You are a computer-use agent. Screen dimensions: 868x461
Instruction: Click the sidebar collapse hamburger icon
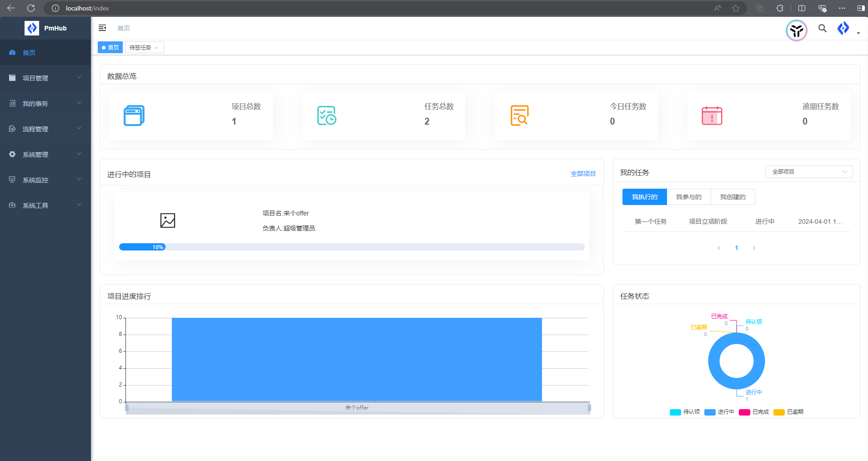[x=103, y=28]
